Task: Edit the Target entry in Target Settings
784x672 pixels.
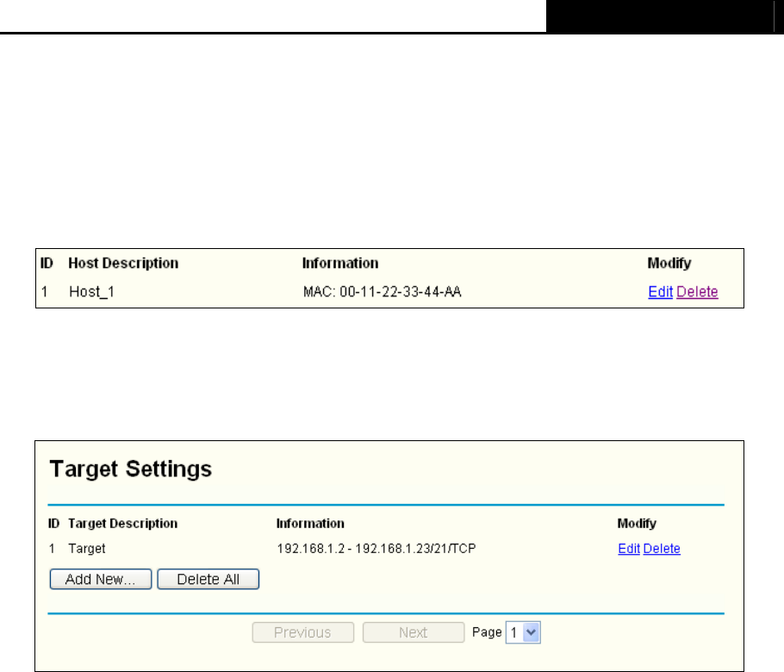Action: click(x=629, y=549)
